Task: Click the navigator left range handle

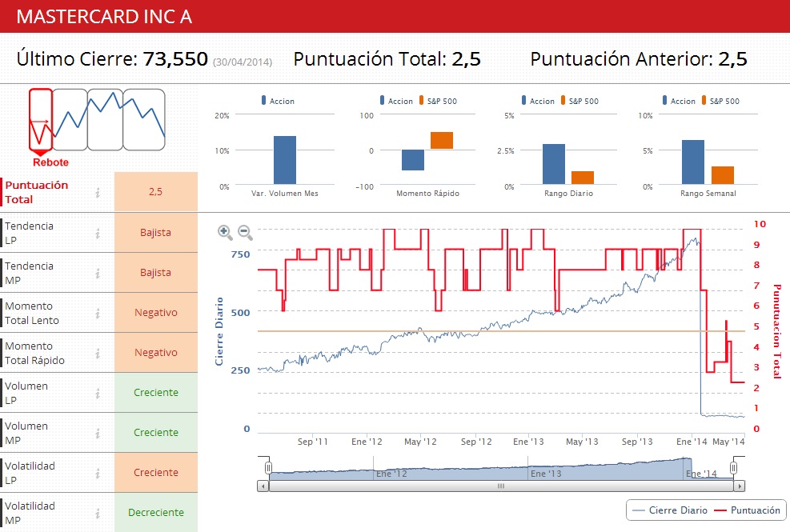Action: tap(269, 467)
